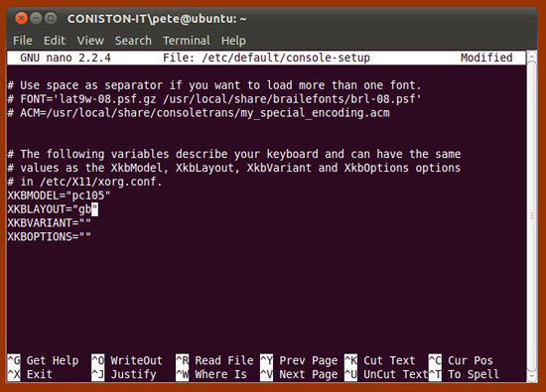The height and width of the screenshot is (392, 546).
Task: Open the Help menu
Action: coord(233,41)
